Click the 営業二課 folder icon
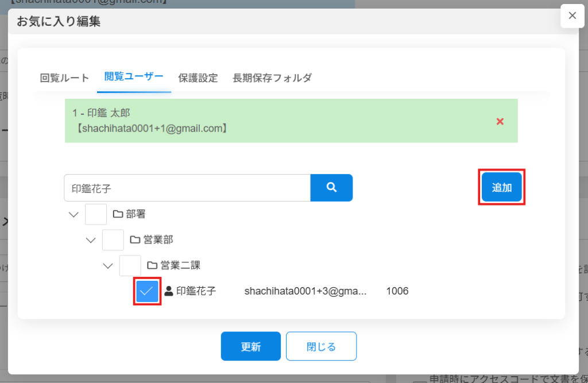588x383 pixels. (x=152, y=265)
